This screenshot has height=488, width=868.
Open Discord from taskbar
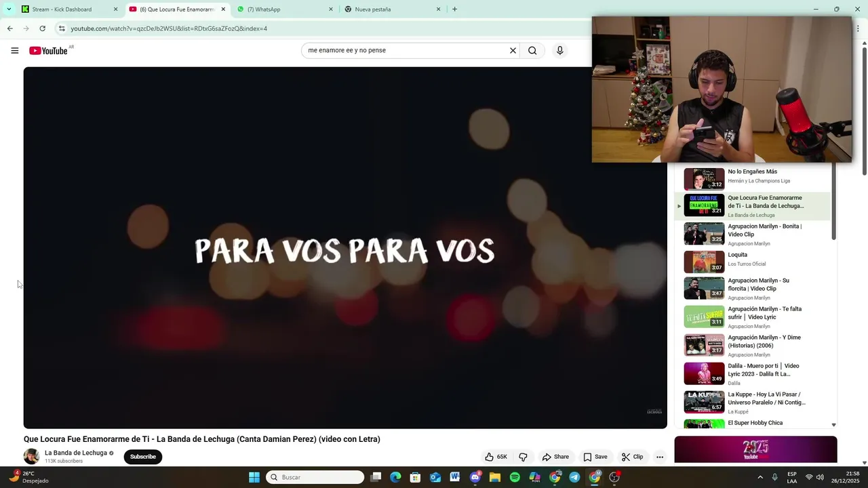tap(475, 477)
